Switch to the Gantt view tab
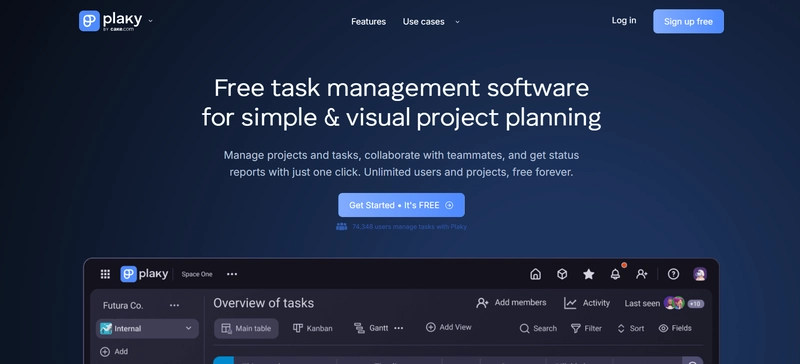The image size is (800, 364). (371, 328)
